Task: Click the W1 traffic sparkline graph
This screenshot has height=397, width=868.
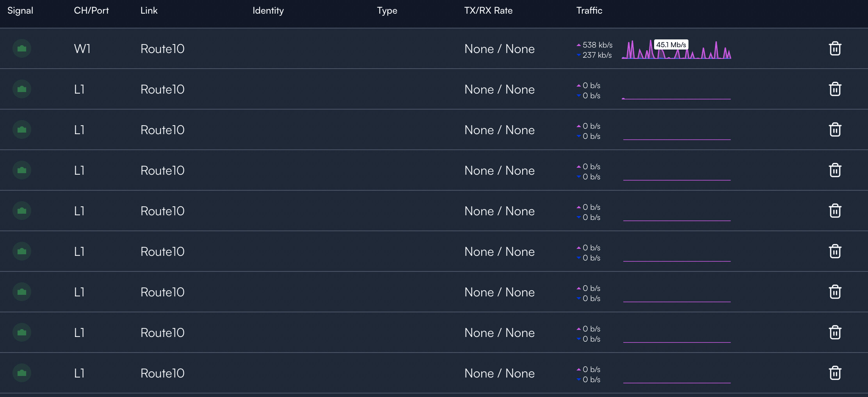Action: (x=676, y=50)
